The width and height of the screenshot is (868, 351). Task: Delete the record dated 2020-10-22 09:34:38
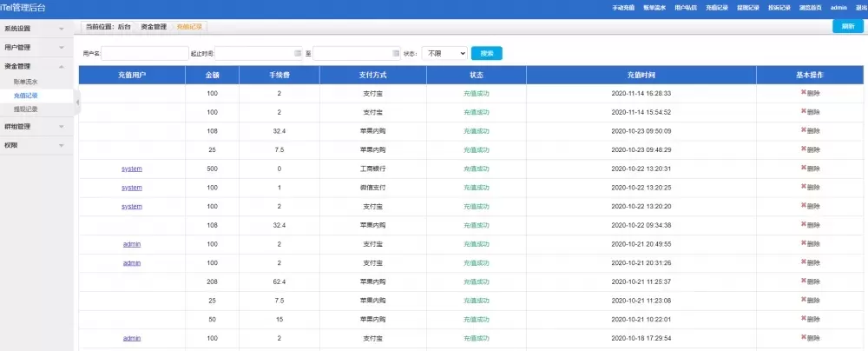click(811, 225)
